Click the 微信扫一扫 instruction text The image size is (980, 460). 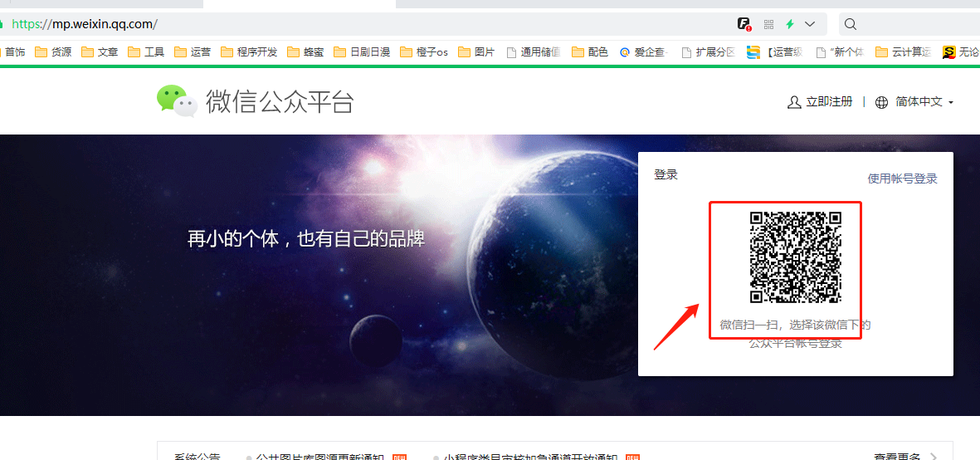pos(796,334)
